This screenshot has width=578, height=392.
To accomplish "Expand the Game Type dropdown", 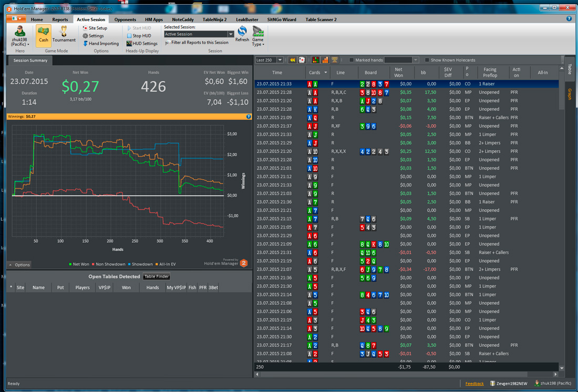I will pyautogui.click(x=257, y=36).
